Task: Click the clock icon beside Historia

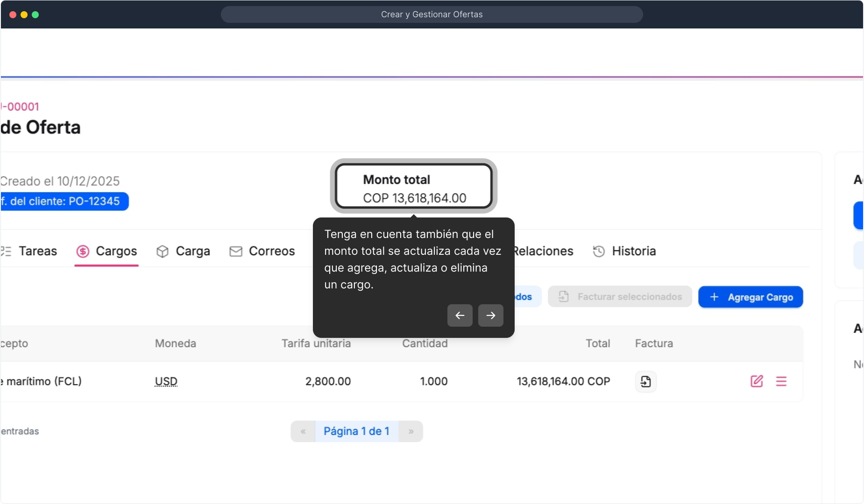Action: (x=599, y=252)
